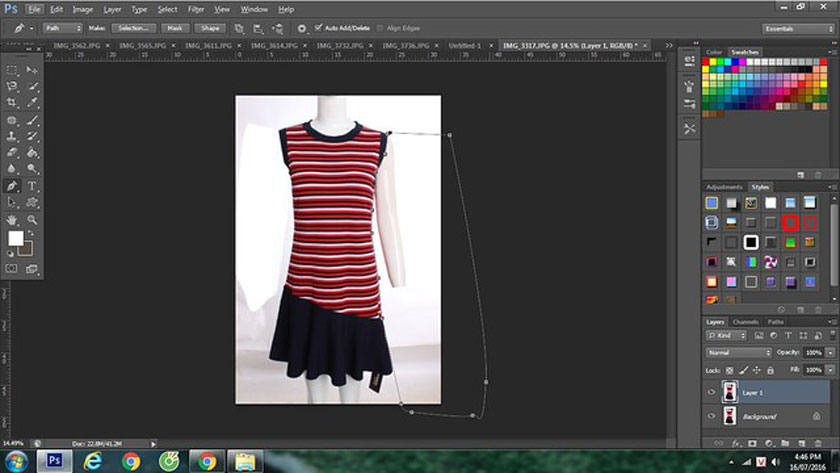Toggle pixel layer filter
The width and height of the screenshot is (840, 473).
coord(759,335)
